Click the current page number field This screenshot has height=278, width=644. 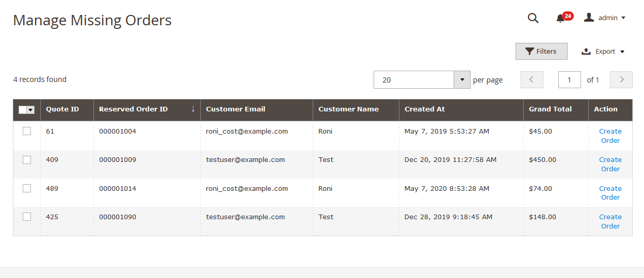569,80
